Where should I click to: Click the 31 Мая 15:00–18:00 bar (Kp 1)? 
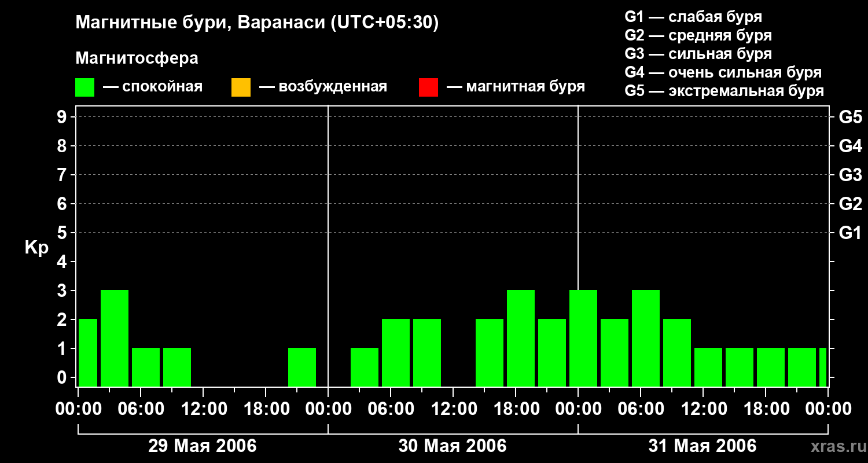[x=740, y=367]
